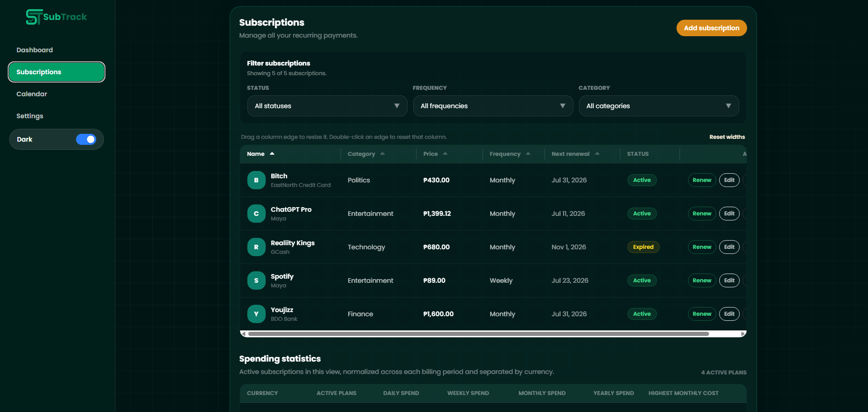Click the Category column sort arrow

[382, 154]
